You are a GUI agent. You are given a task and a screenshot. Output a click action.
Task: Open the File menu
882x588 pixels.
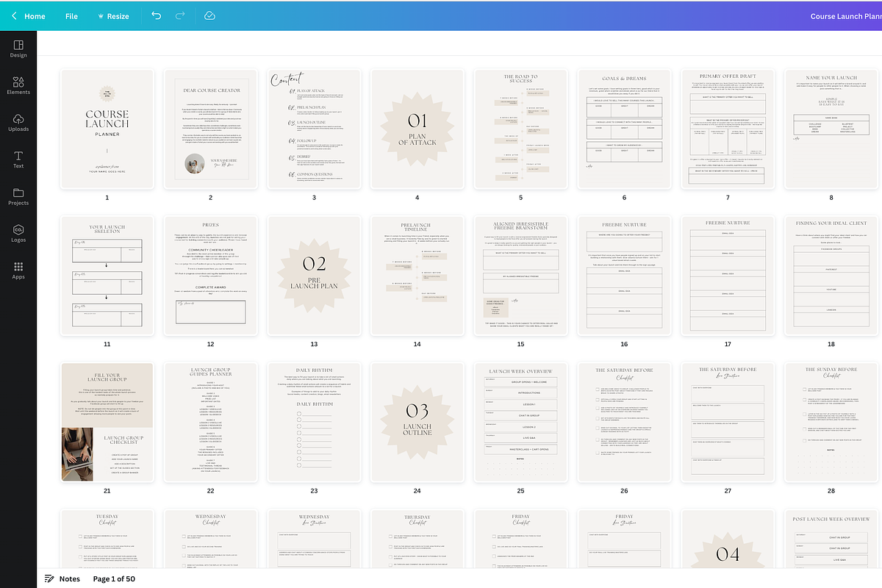coord(71,16)
